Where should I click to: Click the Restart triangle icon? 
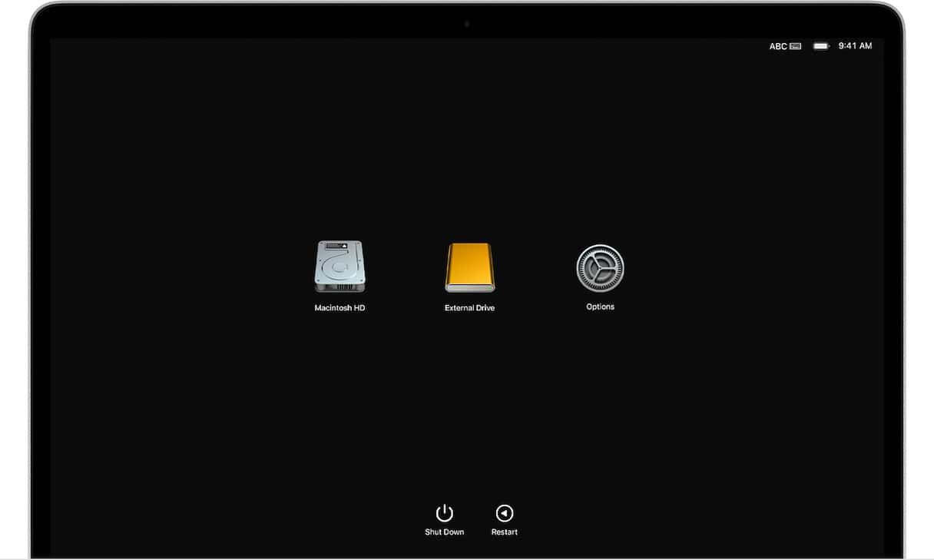pyautogui.click(x=505, y=513)
